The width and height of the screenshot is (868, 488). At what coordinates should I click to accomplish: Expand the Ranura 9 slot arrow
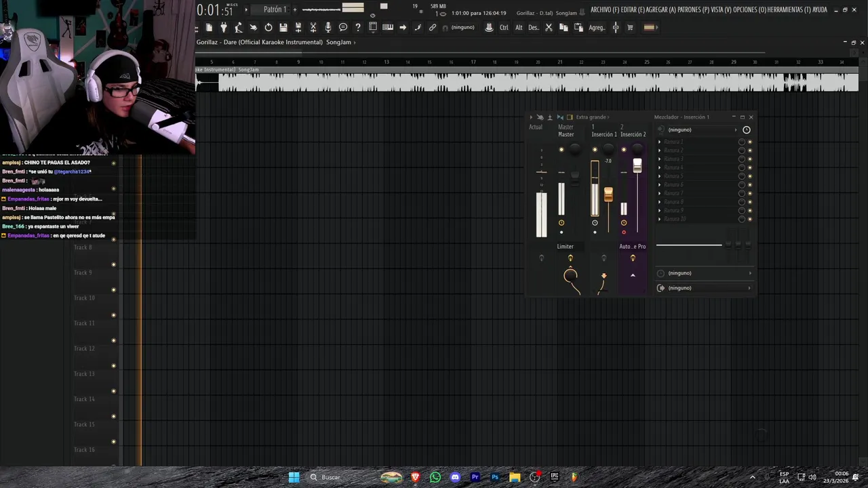click(x=659, y=210)
